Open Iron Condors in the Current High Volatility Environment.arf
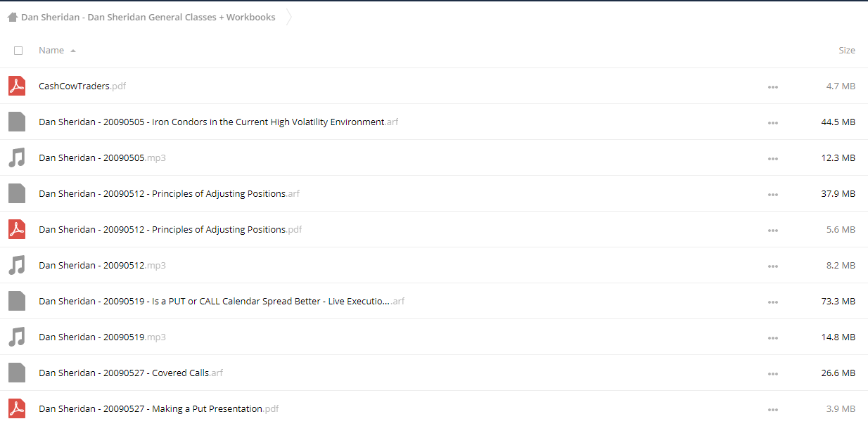 (x=218, y=122)
